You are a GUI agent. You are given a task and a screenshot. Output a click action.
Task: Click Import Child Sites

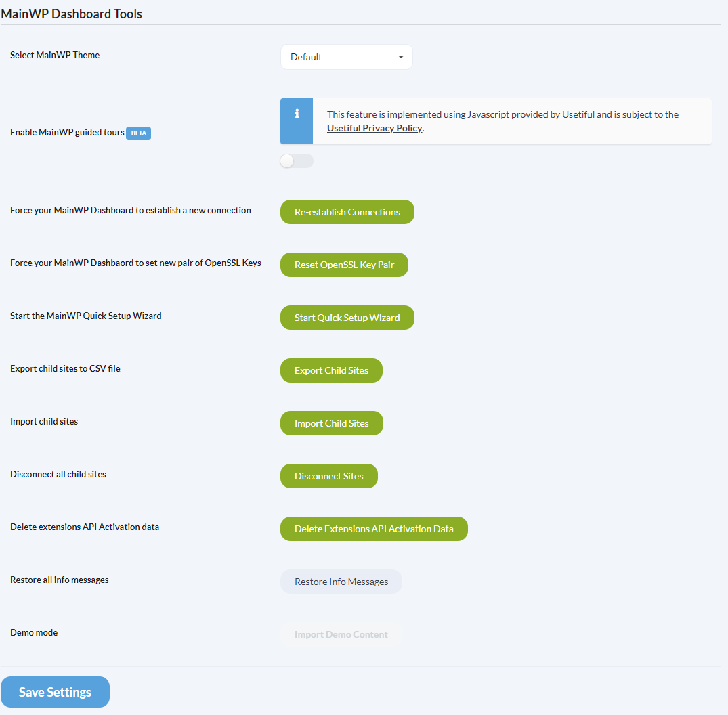[331, 423]
